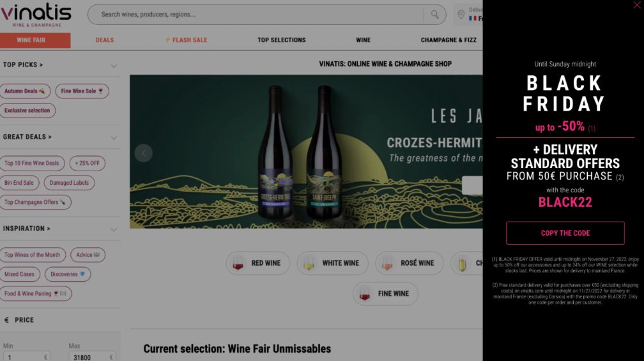The width and height of the screenshot is (644, 361).
Task: Select the Autumn Deals filter chip
Action: (x=25, y=91)
